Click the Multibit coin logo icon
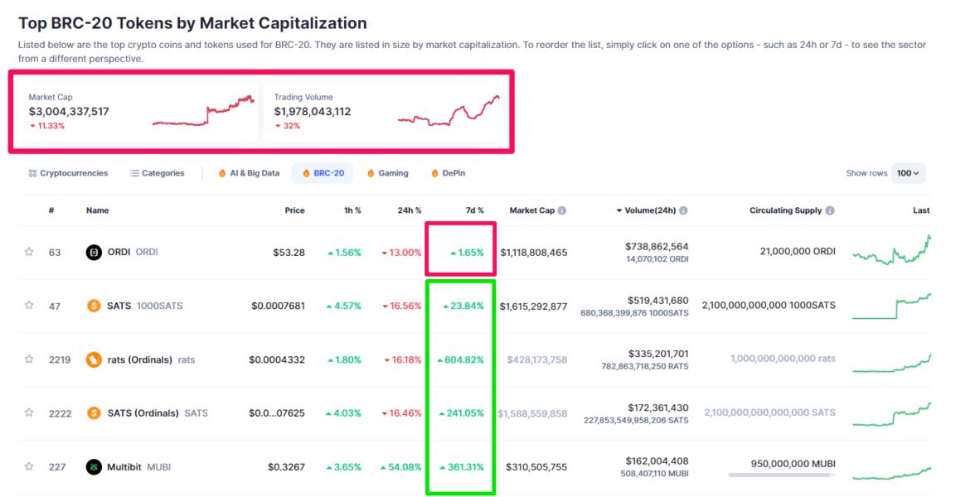The image size is (980, 497). pyautogui.click(x=94, y=467)
